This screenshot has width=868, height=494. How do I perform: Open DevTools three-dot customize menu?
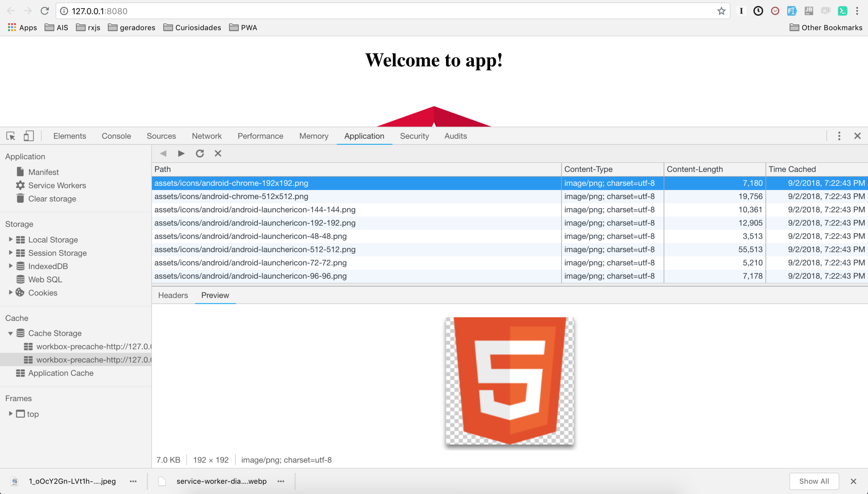point(839,136)
